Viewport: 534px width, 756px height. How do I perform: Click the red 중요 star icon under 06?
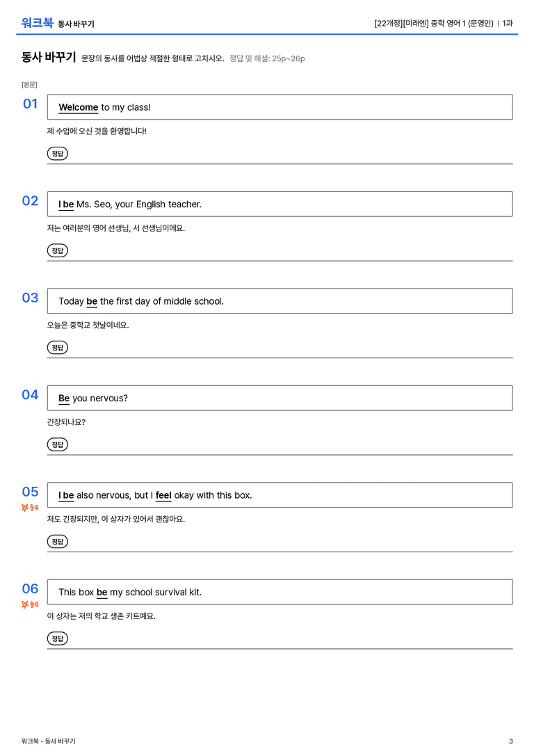coord(30,604)
